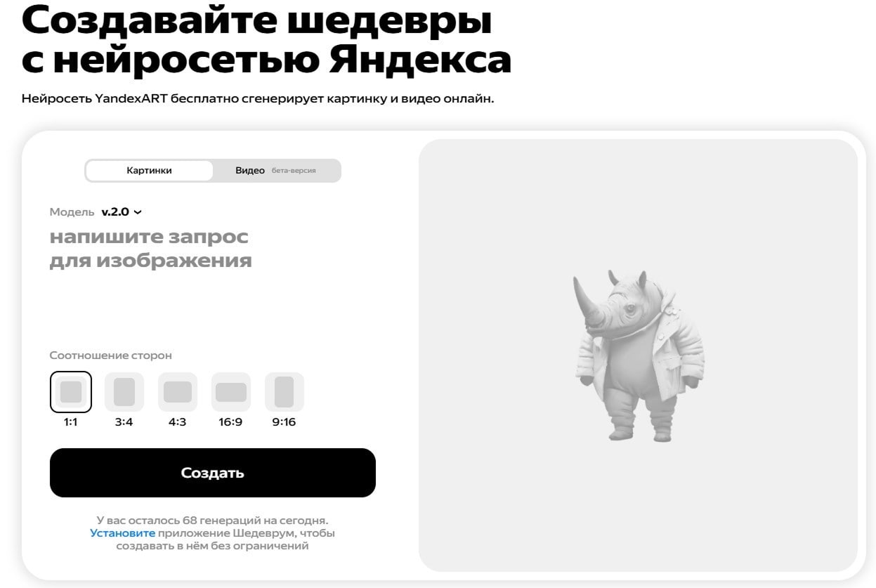Click the "9:16" text label

pyautogui.click(x=285, y=422)
